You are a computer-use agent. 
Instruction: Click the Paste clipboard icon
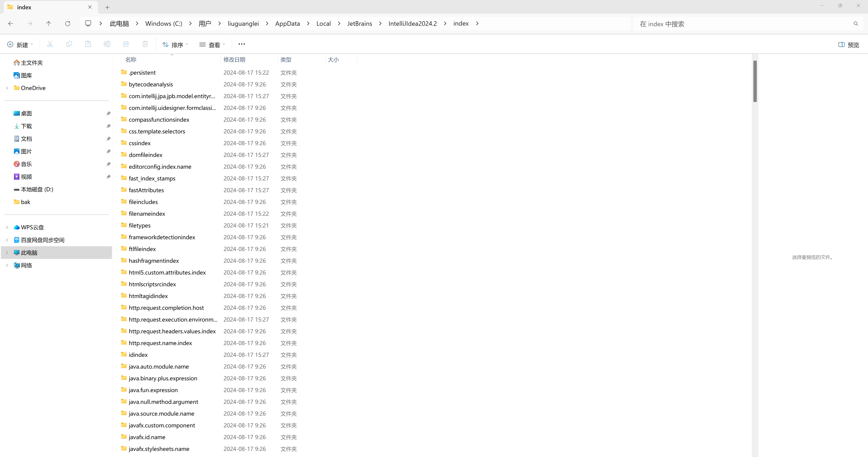coord(88,44)
